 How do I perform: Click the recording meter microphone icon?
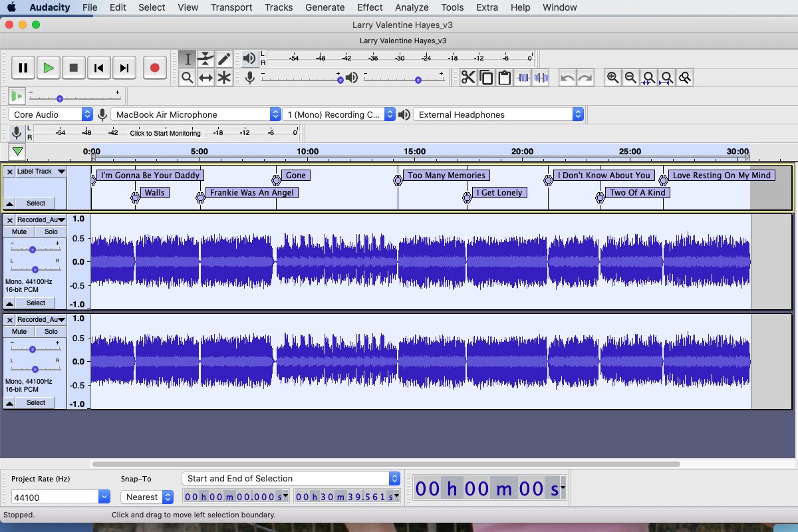[x=17, y=133]
